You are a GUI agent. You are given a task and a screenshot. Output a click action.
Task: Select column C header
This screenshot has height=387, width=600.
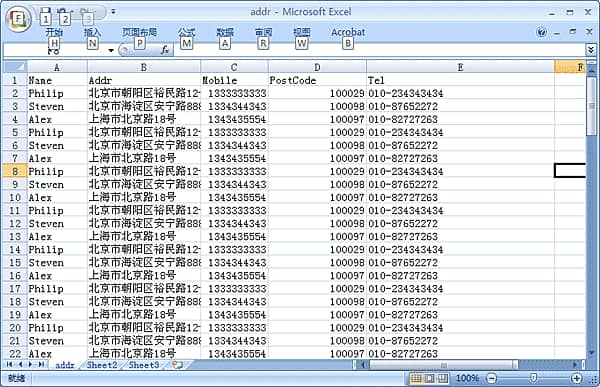pyautogui.click(x=234, y=67)
